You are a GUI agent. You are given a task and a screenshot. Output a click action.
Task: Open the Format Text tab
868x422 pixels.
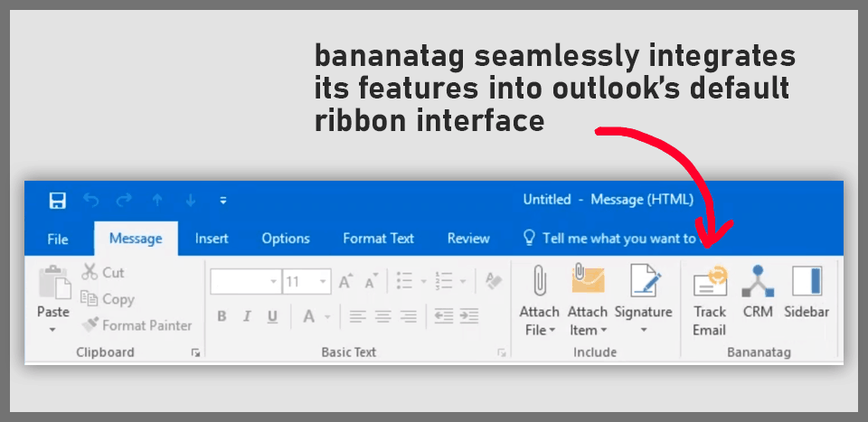(x=378, y=239)
